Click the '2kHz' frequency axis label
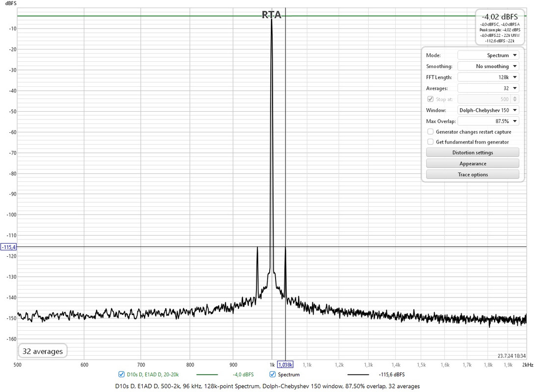535x392 pixels. pos(528,365)
